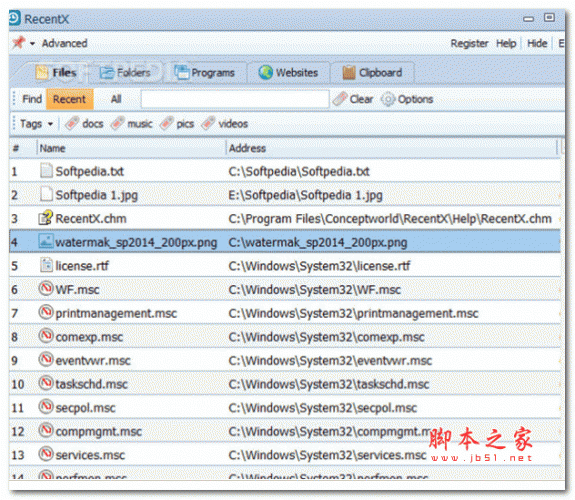Open the dropdown arrow beside the pin
Screen dimensions: 575x500
(x=32, y=44)
